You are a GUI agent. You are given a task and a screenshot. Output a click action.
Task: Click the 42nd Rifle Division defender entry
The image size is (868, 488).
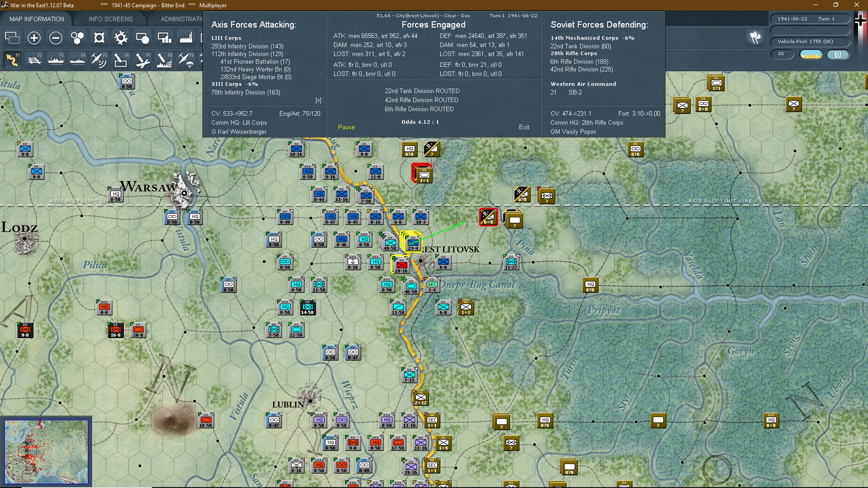(581, 70)
